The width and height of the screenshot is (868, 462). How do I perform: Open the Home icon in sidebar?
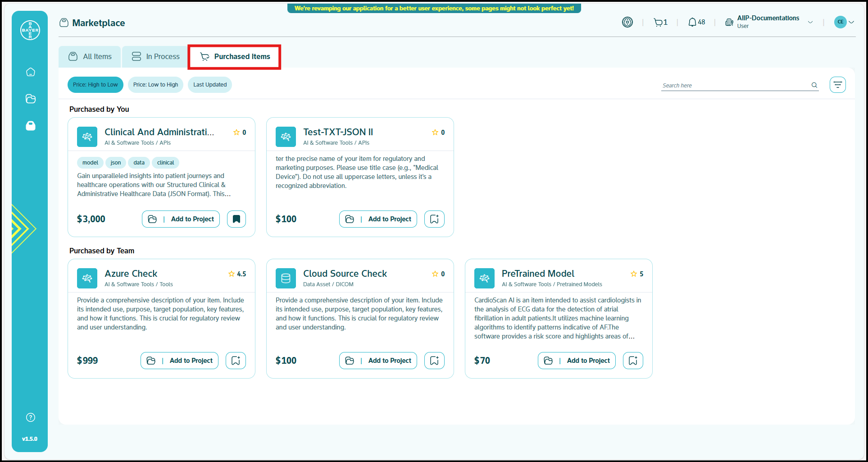pos(31,72)
